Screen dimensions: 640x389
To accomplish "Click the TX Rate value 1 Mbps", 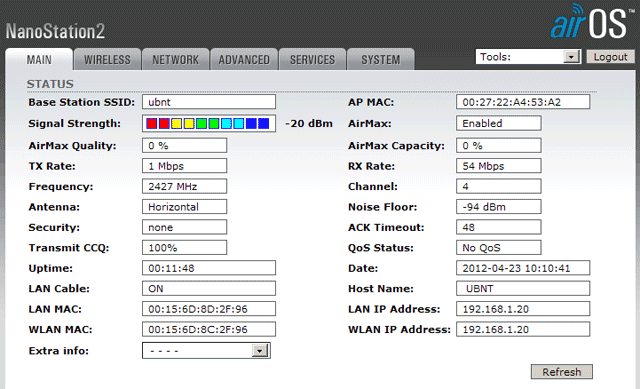I will click(x=184, y=166).
